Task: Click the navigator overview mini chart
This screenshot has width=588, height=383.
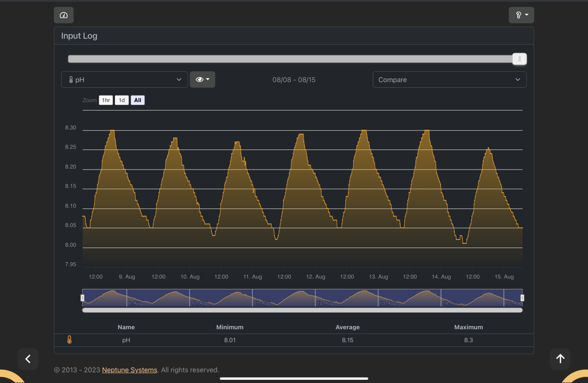Action: pyautogui.click(x=302, y=297)
